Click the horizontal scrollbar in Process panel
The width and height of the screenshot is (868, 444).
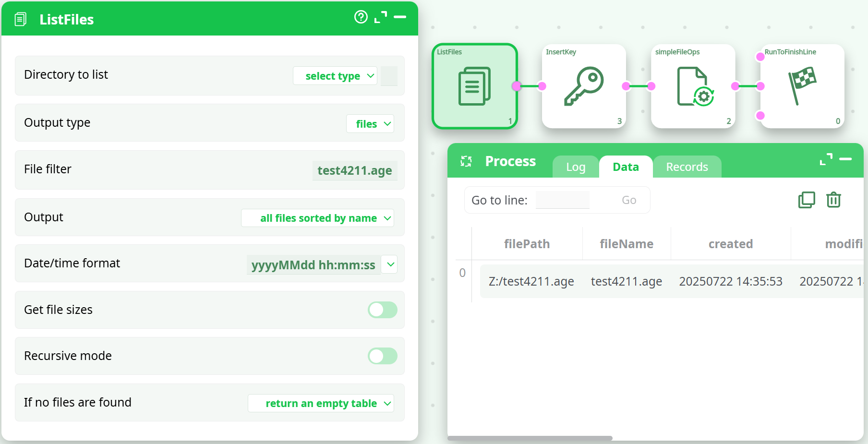[530, 438]
